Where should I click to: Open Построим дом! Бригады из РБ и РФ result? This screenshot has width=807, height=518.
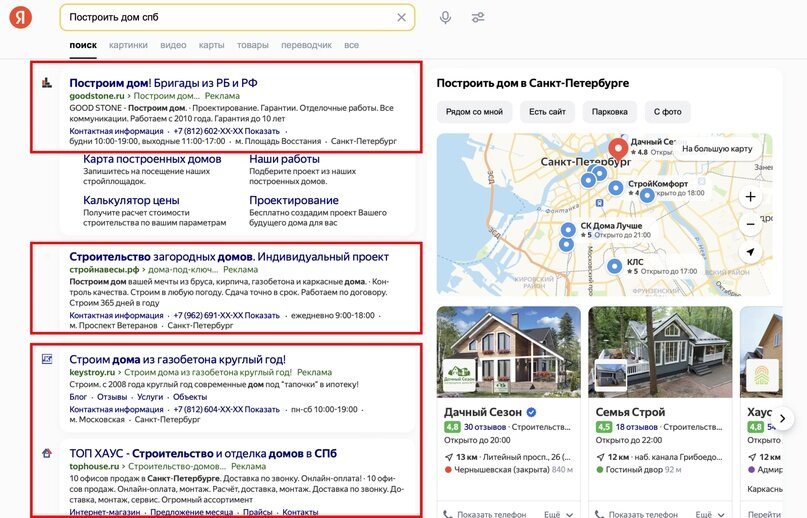pyautogui.click(x=163, y=83)
